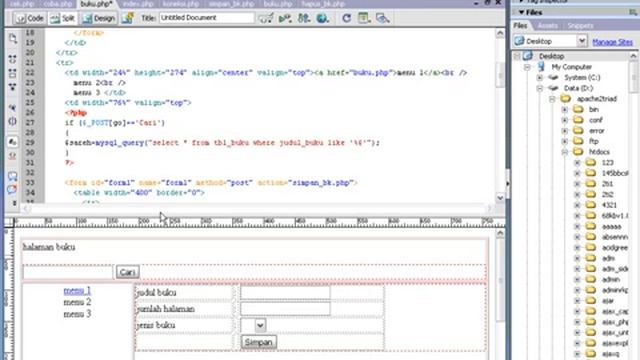Viewport: 640px width, 360px height.
Task: Collapse the Data (D:) drive
Action: tap(540, 88)
